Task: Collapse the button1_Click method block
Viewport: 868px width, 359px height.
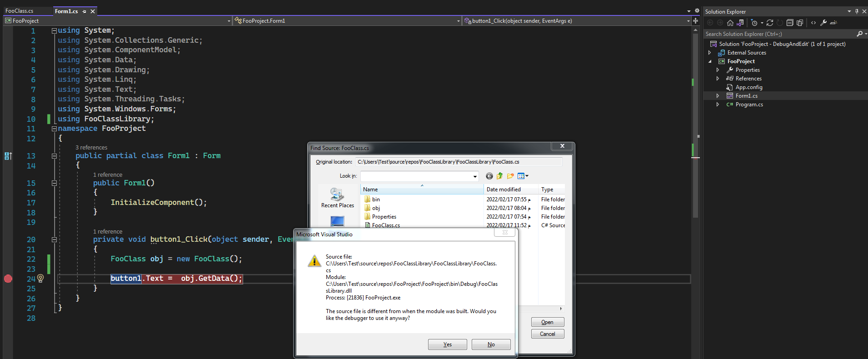Action: pyautogui.click(x=54, y=239)
